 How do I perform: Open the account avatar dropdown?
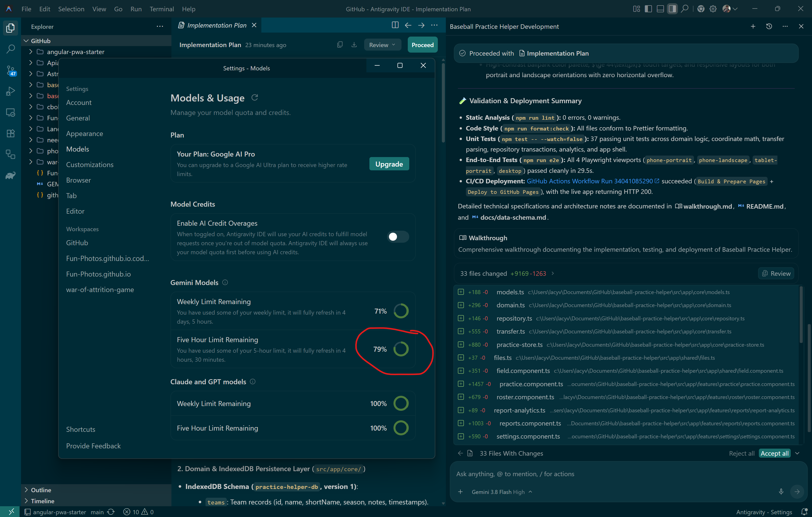pyautogui.click(x=730, y=9)
